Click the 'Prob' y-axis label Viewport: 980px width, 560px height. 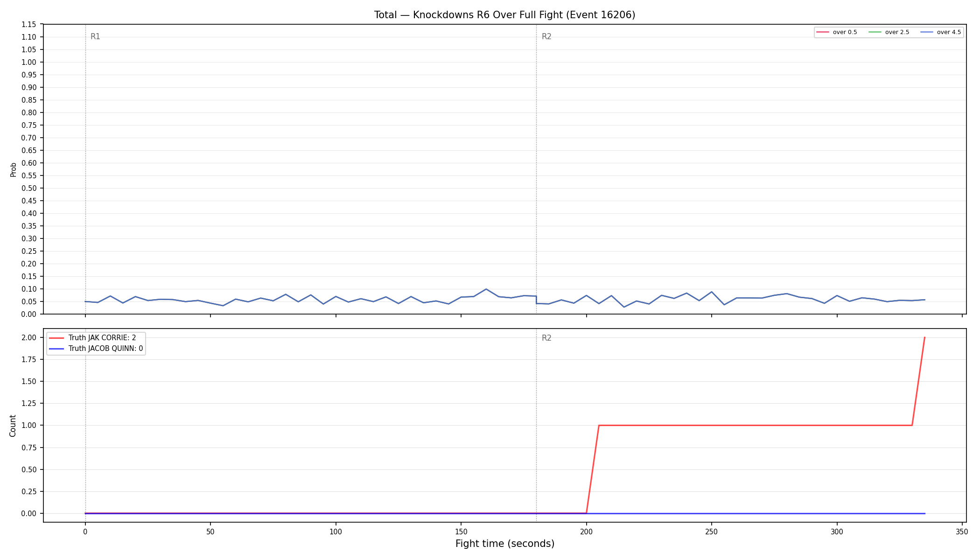(13, 169)
